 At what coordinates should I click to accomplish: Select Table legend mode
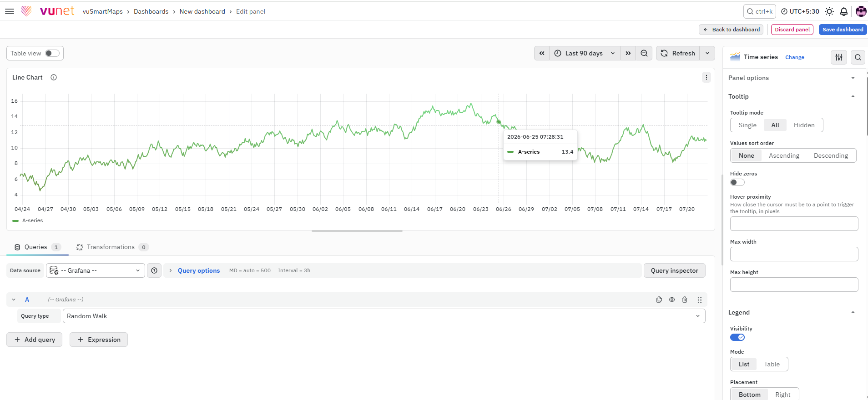click(x=772, y=364)
